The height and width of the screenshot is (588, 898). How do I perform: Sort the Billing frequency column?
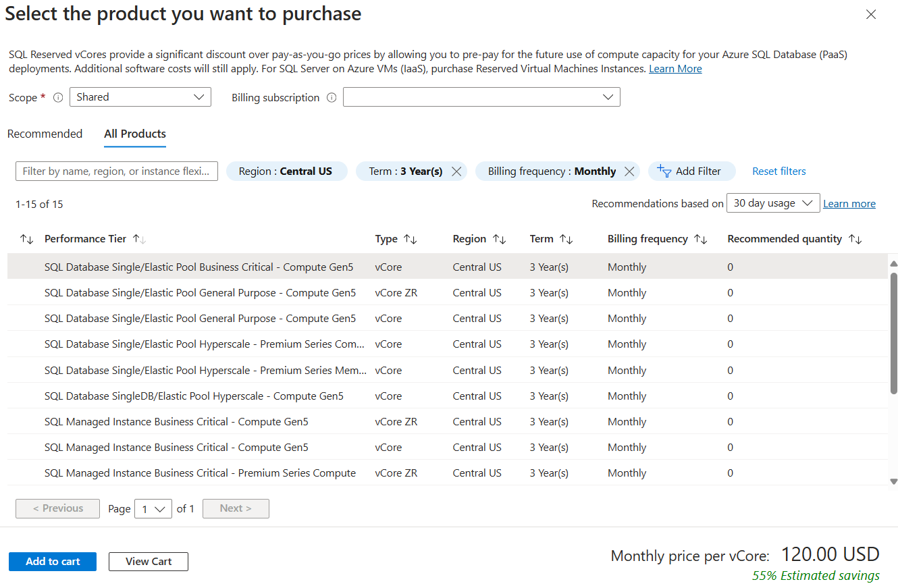(700, 238)
